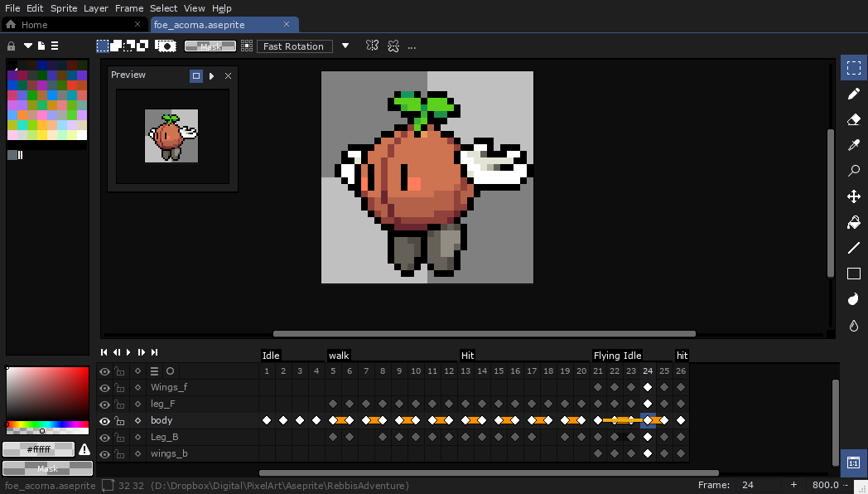Open the Fast Rotation algorithm dropdown
This screenshot has height=494, width=868.
coord(295,46)
